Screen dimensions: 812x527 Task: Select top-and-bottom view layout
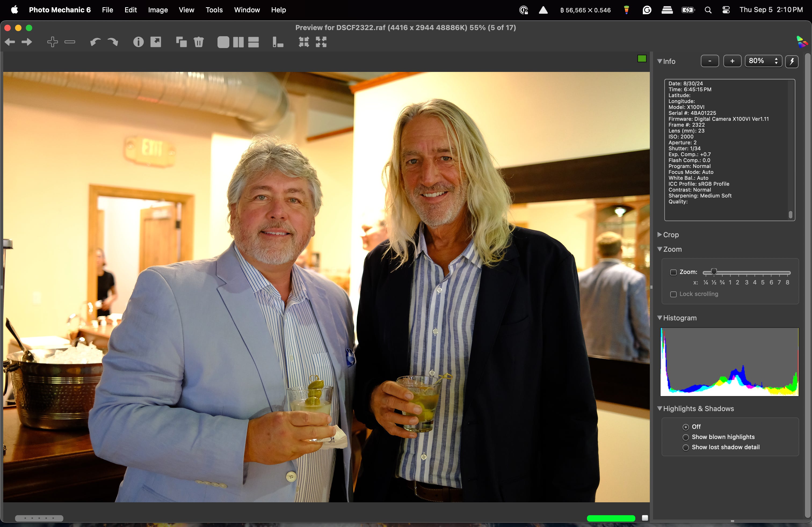[253, 42]
